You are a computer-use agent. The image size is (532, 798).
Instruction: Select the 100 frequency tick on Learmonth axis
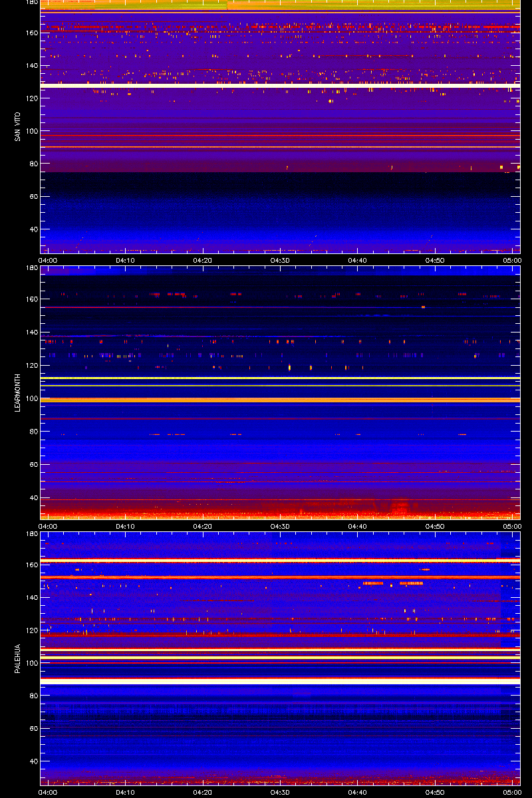[31, 398]
